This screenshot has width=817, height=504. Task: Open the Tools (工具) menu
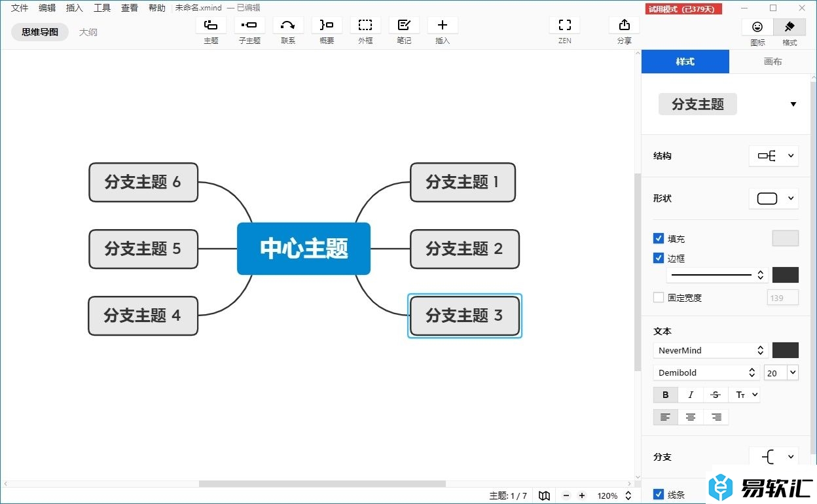[x=102, y=8]
